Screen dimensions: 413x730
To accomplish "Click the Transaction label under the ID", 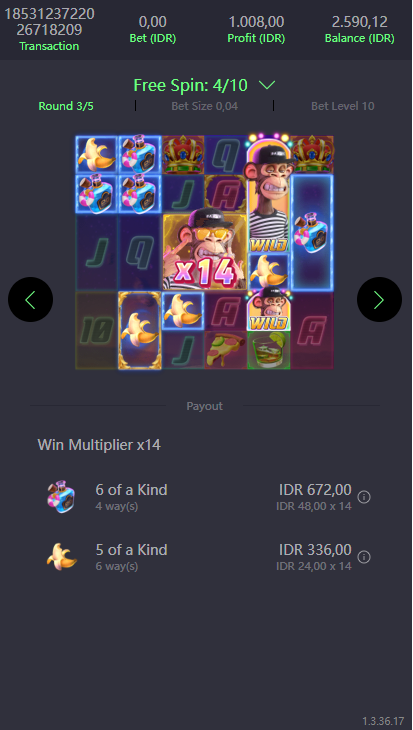I will click(x=49, y=46).
